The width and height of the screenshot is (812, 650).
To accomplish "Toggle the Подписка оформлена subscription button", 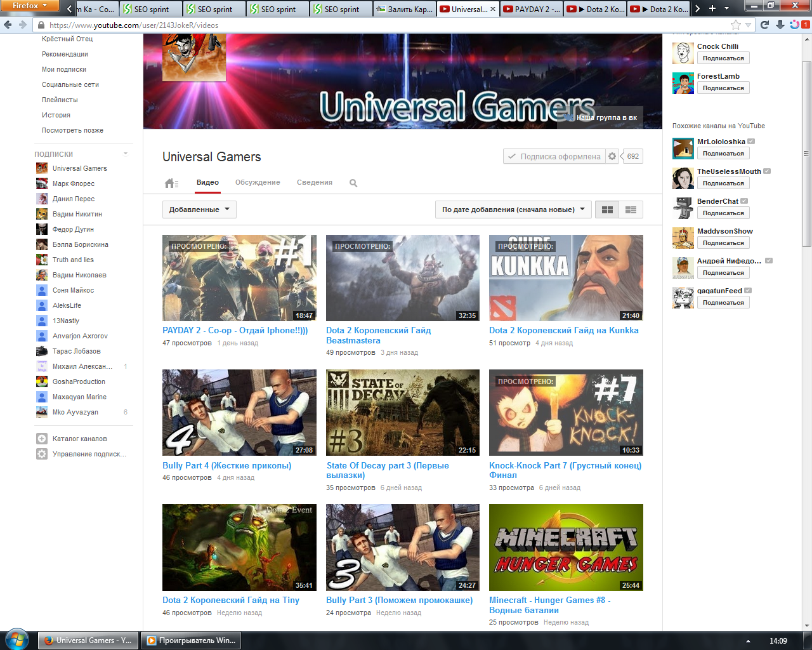I will point(554,156).
